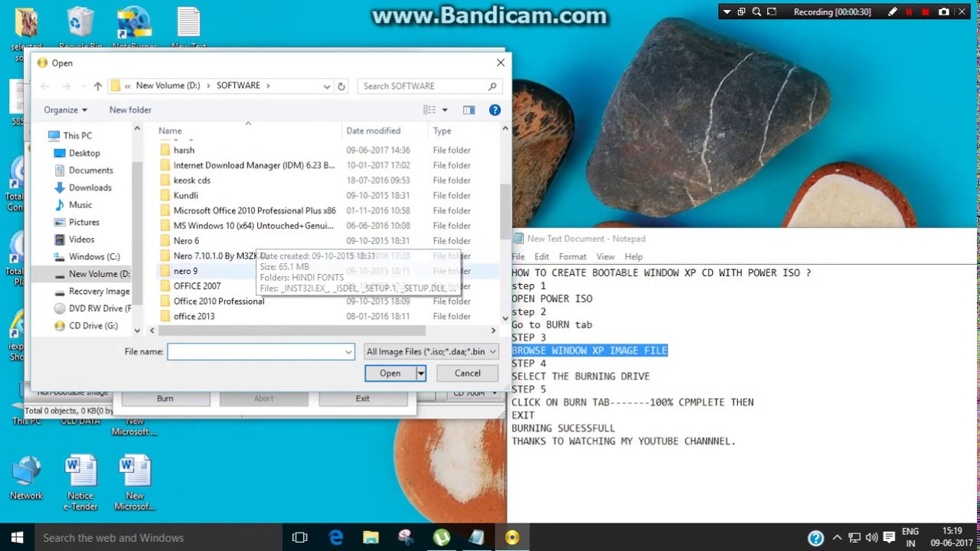Go up one folder level

(x=97, y=86)
